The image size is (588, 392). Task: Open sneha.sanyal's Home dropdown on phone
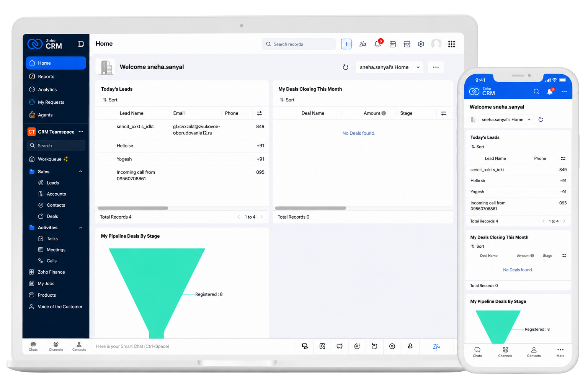pos(506,119)
